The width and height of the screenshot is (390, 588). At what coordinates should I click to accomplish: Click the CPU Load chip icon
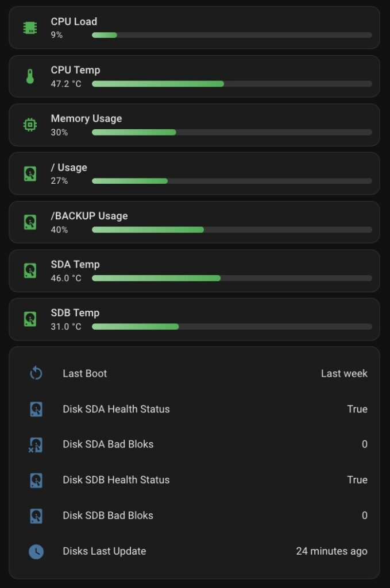30,28
